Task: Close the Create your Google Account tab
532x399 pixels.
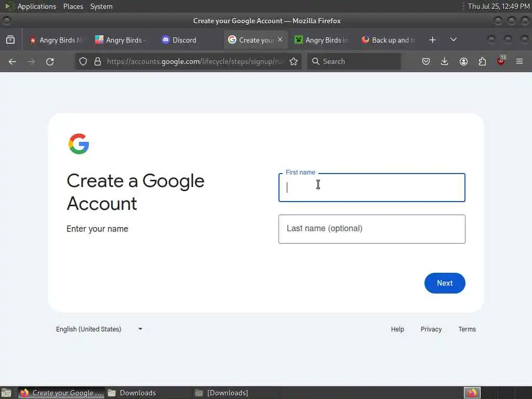Action: (x=280, y=39)
